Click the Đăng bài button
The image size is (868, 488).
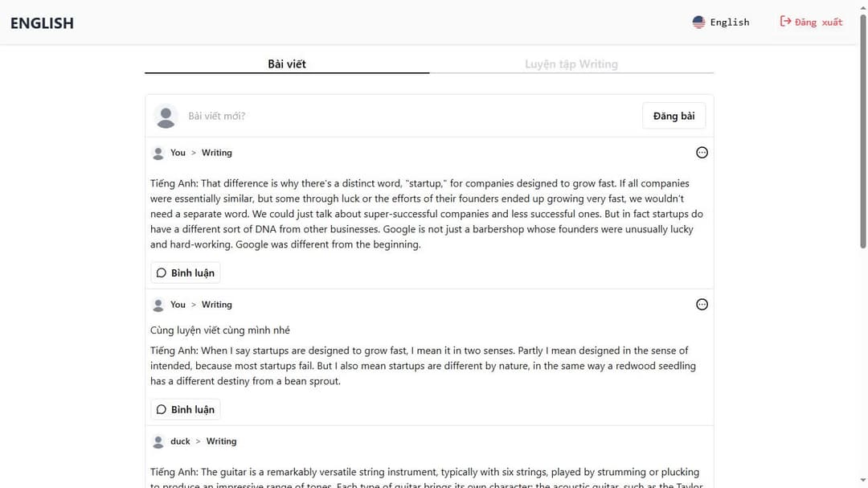pos(674,116)
